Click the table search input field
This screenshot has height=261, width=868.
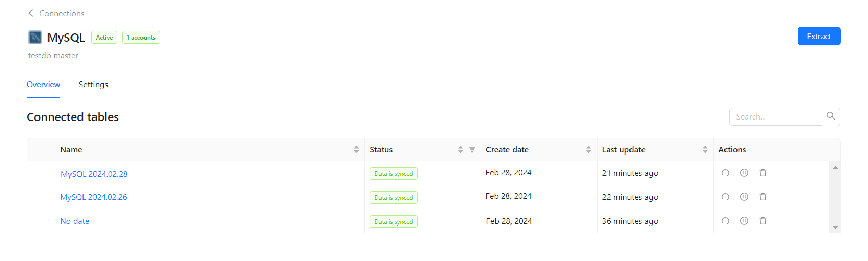click(x=776, y=117)
